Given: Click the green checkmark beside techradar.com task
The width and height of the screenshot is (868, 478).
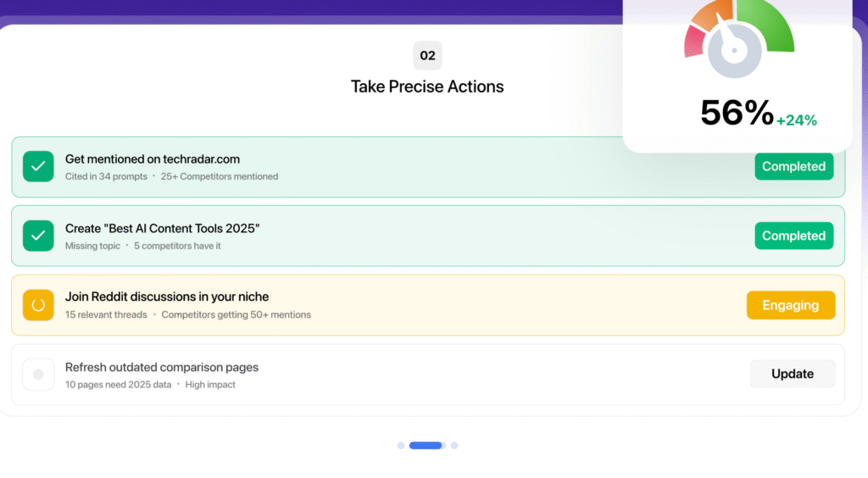Looking at the screenshot, I should pyautogui.click(x=38, y=167).
